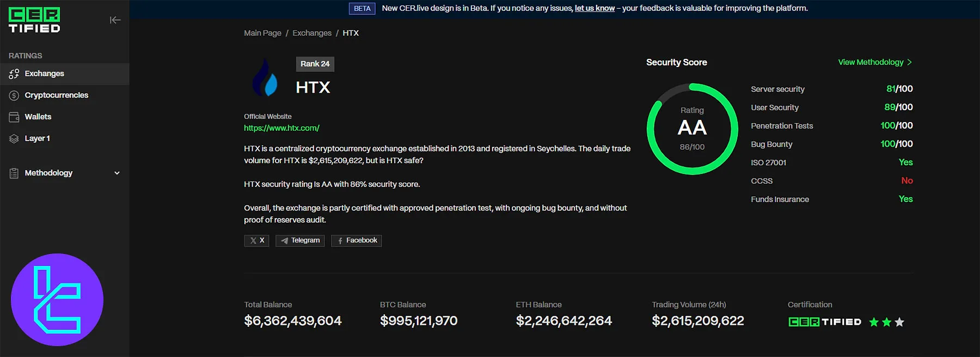This screenshot has width=980, height=357.
Task: Open the https://www.htx.com/ website link
Action: point(281,128)
